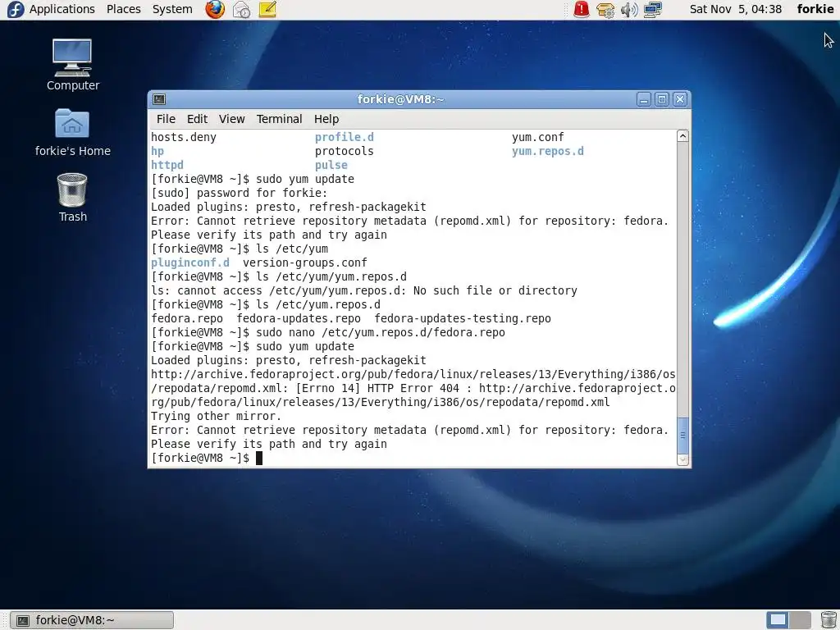The image size is (840, 630).
Task: Open the network connection tray icon
Action: [653, 9]
